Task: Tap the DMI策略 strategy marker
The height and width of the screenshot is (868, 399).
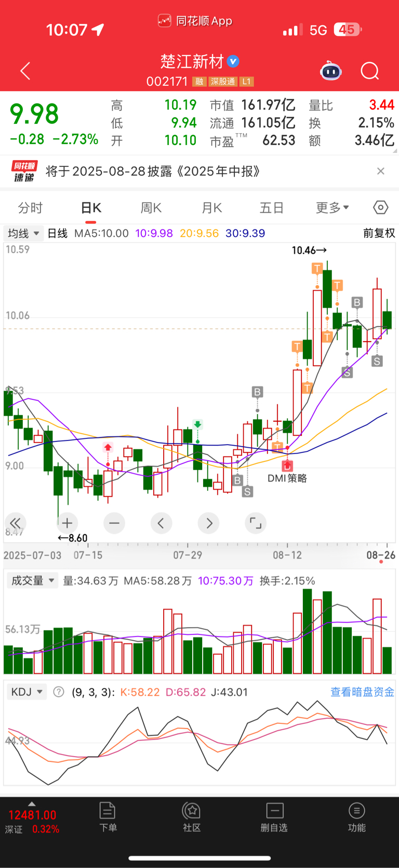Action: [287, 478]
